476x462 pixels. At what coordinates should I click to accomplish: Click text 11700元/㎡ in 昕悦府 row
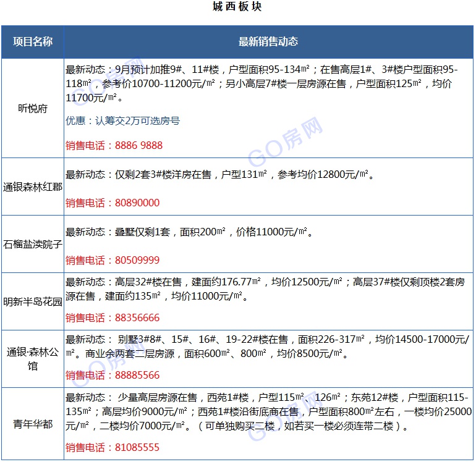[91, 98]
